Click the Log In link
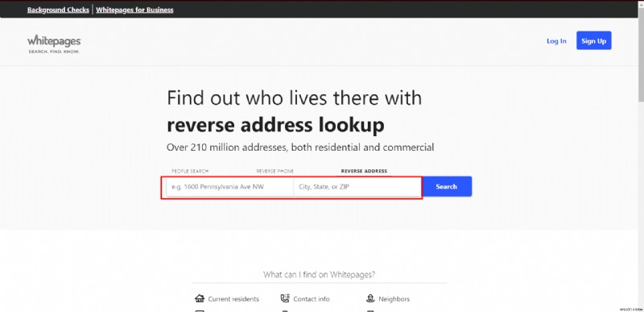 [556, 41]
